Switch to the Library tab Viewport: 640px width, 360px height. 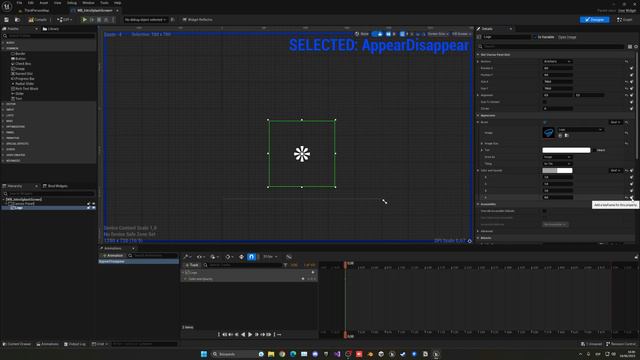pos(51,29)
